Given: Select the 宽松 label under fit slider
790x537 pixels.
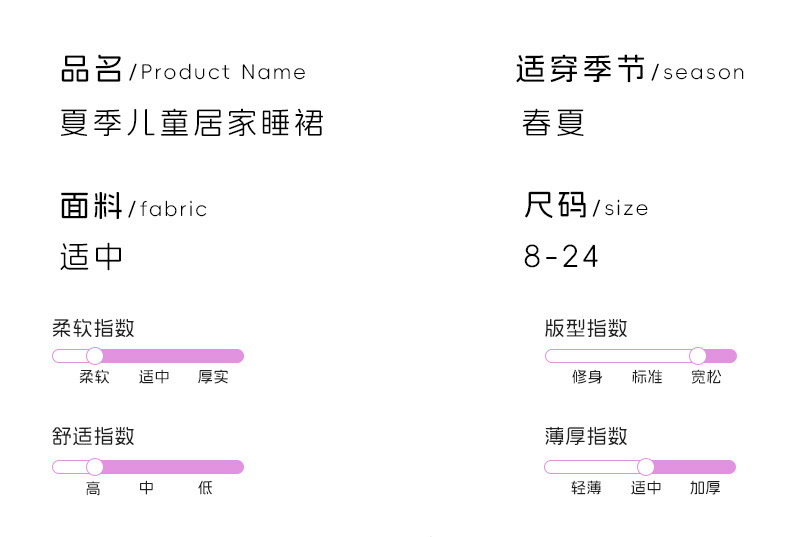Looking at the screenshot, I should pos(706,377).
